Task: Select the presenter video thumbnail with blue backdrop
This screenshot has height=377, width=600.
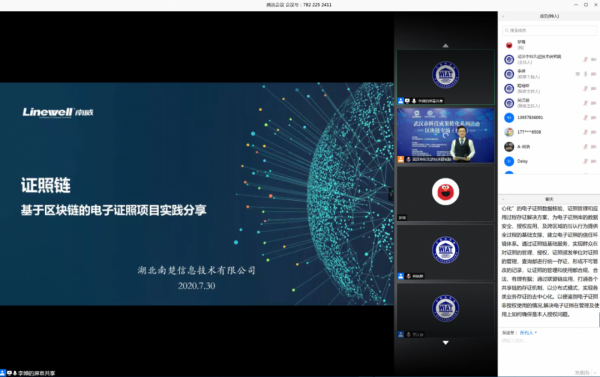Action: (x=445, y=135)
